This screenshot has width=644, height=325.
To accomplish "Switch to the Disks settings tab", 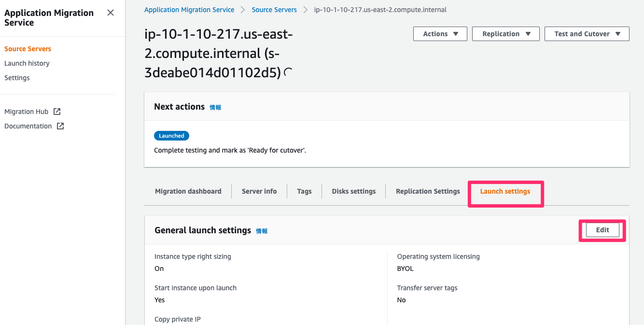I will [354, 191].
